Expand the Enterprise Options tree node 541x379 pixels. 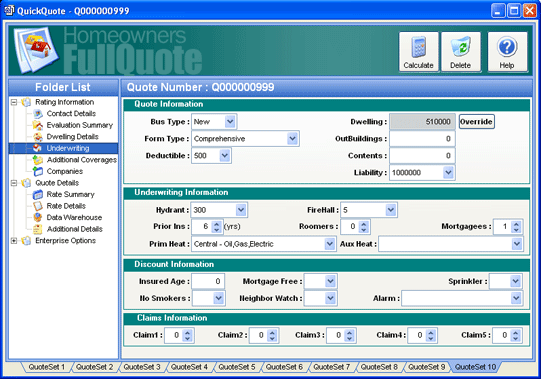click(x=14, y=241)
